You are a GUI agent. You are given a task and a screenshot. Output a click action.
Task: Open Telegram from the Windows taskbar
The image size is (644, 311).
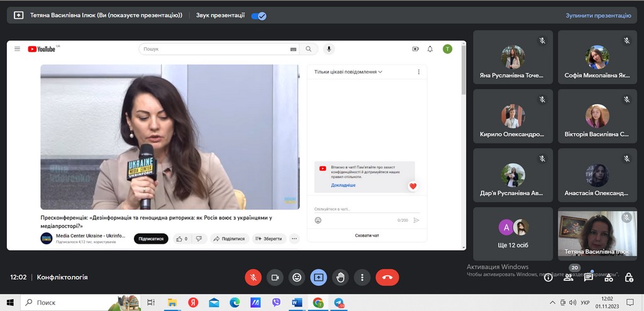(339, 303)
